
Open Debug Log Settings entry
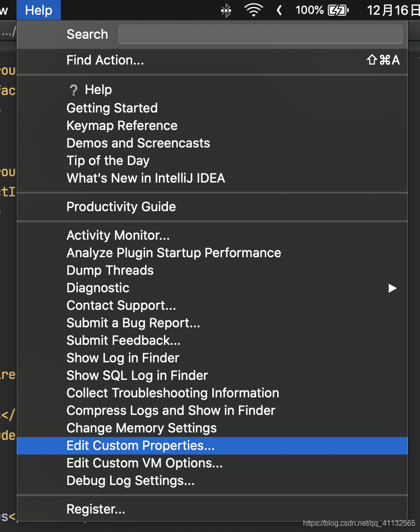(130, 481)
